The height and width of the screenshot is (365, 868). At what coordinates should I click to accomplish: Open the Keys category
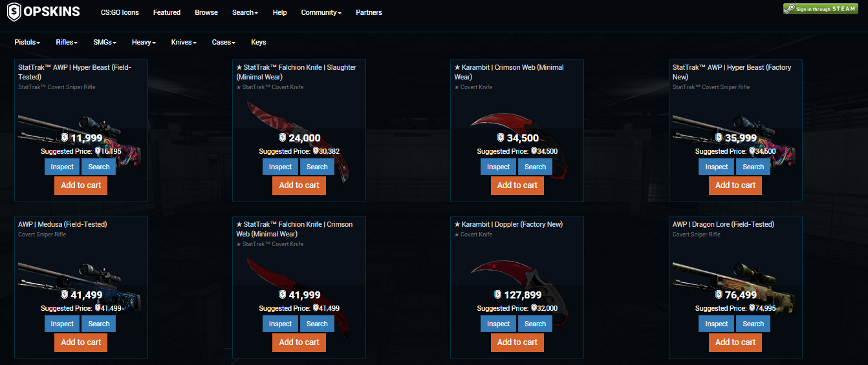[259, 42]
